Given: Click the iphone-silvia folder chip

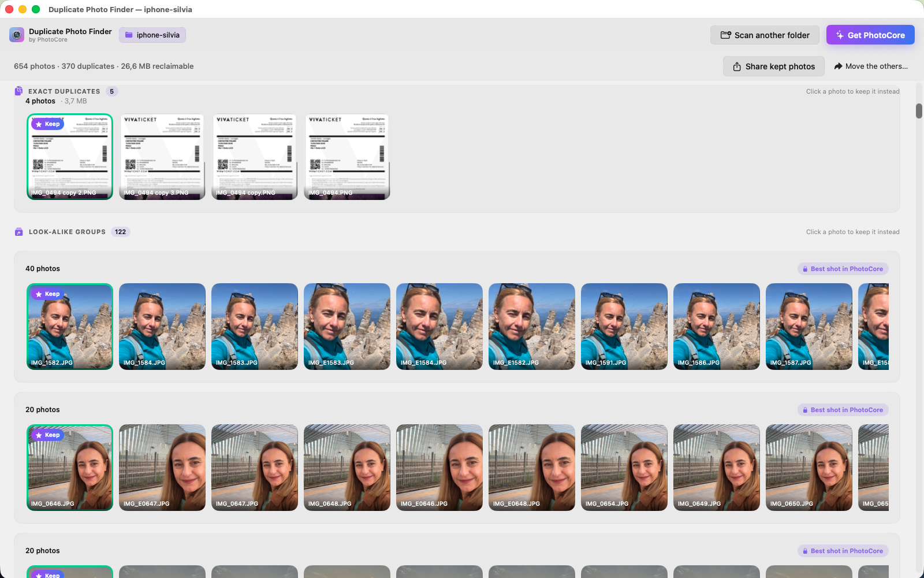Looking at the screenshot, I should click(152, 35).
